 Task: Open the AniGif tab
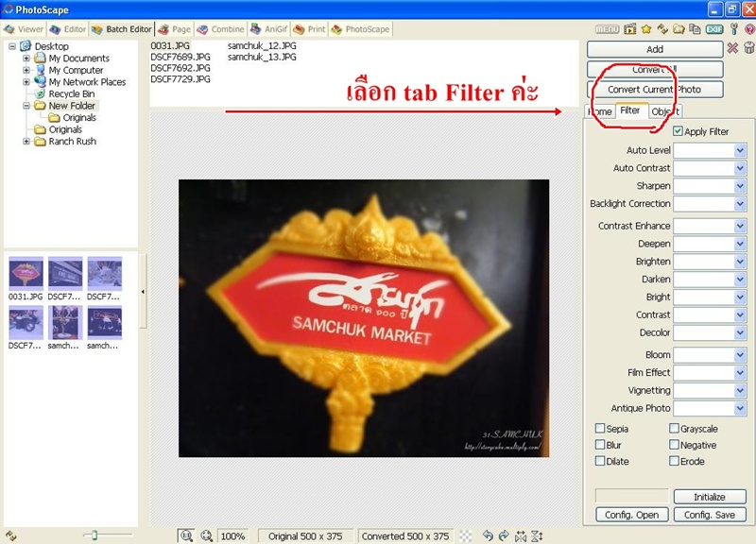pyautogui.click(x=269, y=29)
